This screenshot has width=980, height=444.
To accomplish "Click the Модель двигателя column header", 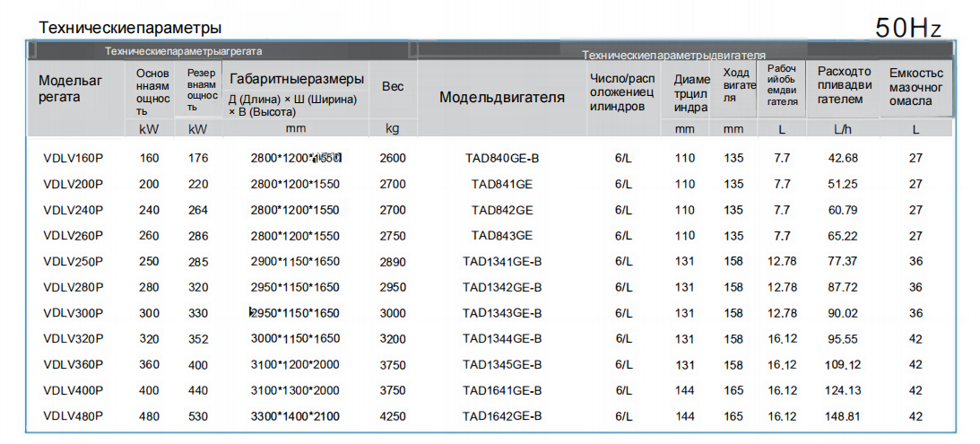I will pyautogui.click(x=502, y=97).
